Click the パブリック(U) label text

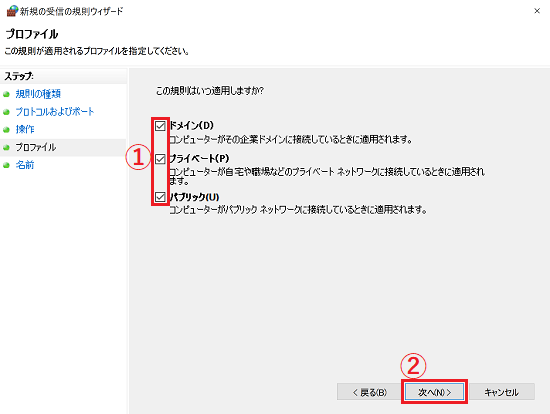pos(194,197)
